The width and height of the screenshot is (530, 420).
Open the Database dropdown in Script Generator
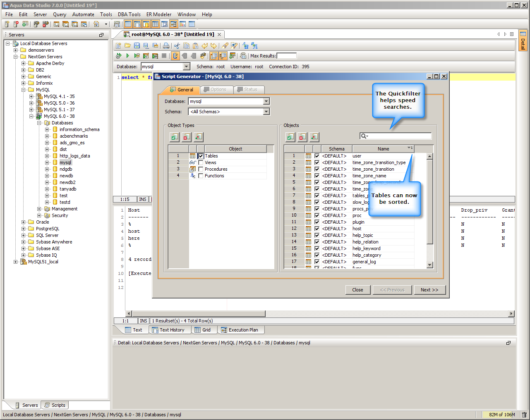[x=266, y=101]
